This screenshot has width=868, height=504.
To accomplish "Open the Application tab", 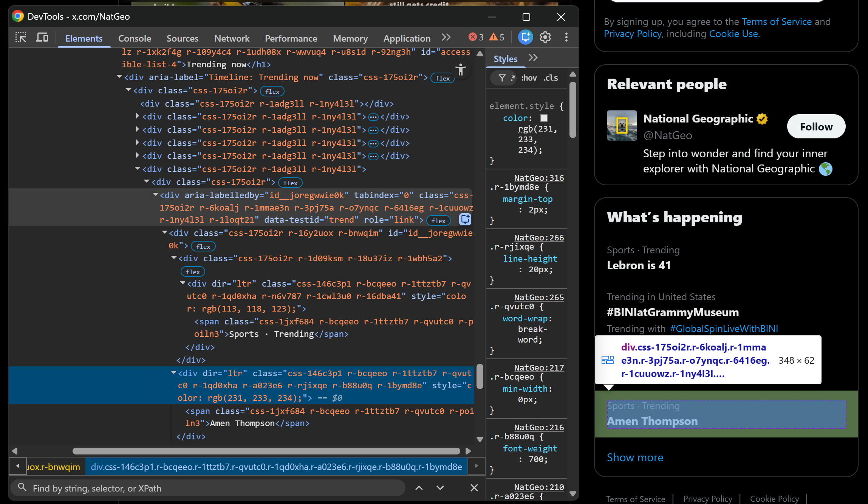I will pos(407,38).
